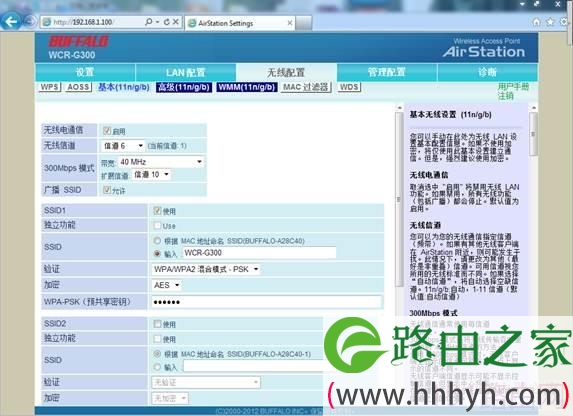
Task: Open the 用户手册 link
Action: [x=513, y=87]
